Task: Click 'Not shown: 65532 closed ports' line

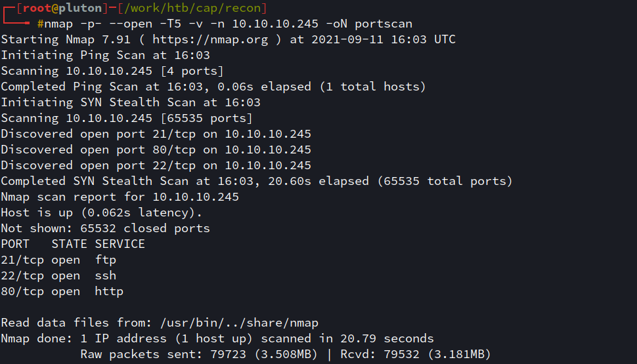Action: point(105,228)
